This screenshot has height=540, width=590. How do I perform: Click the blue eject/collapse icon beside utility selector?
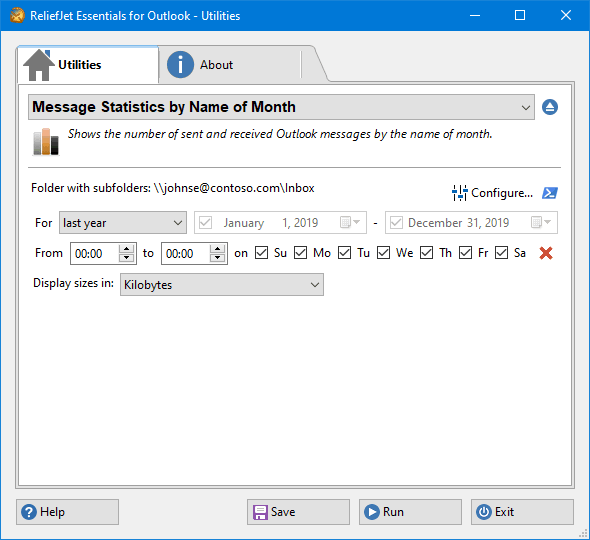point(550,107)
